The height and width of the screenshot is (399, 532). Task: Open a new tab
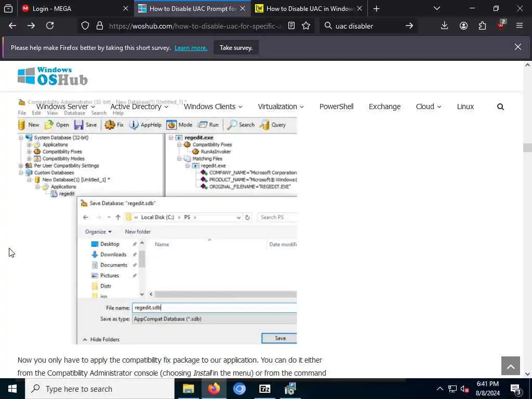[x=376, y=9]
